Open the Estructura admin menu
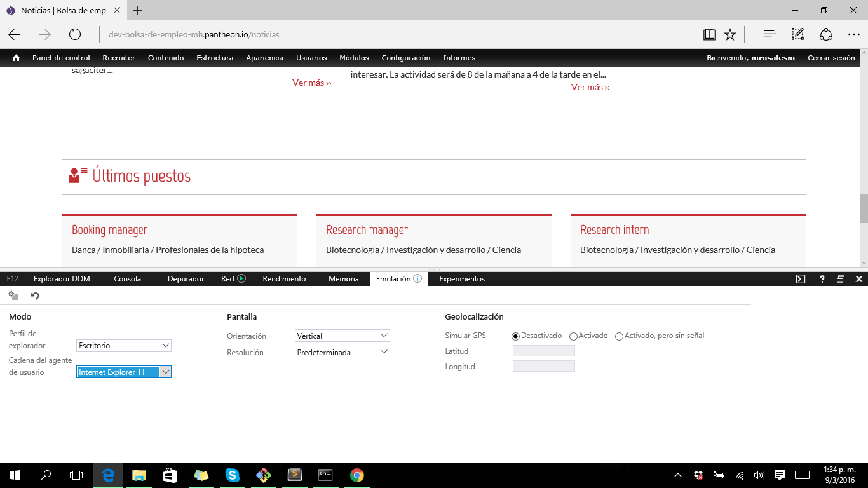The height and width of the screenshot is (488, 868). pos(215,58)
